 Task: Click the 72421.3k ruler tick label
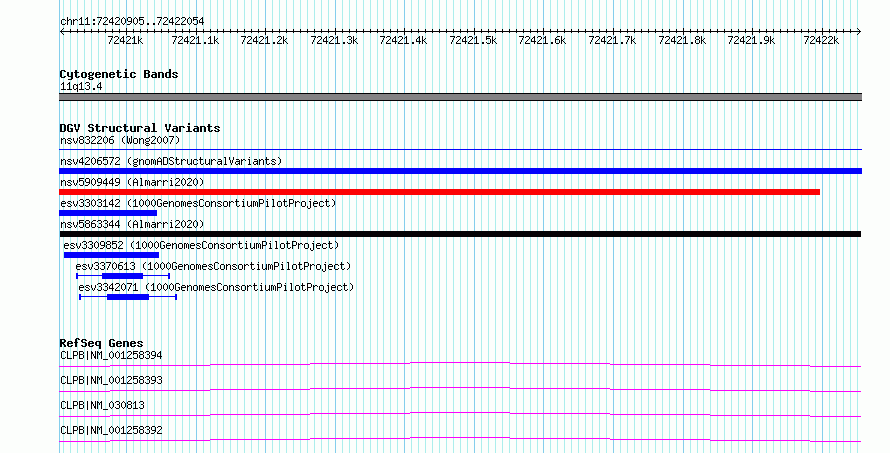coord(334,40)
